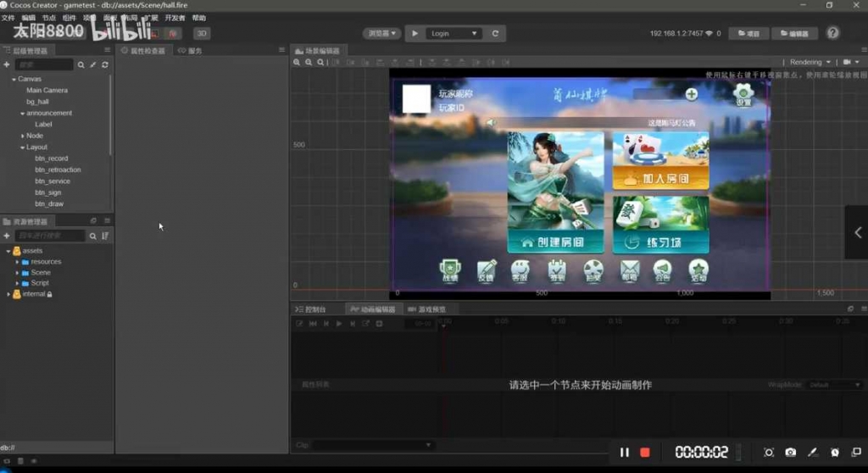Collapse the Layout node
This screenshot has height=473, width=868.
pos(23,147)
